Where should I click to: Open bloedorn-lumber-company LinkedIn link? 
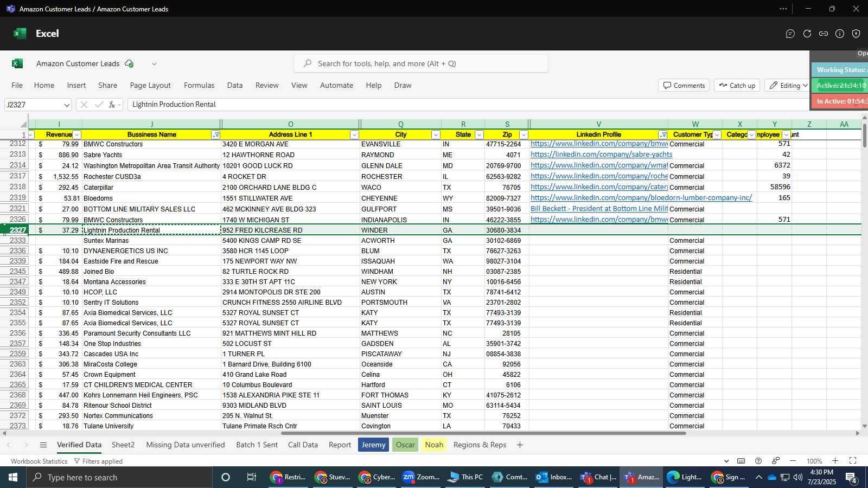(x=641, y=198)
